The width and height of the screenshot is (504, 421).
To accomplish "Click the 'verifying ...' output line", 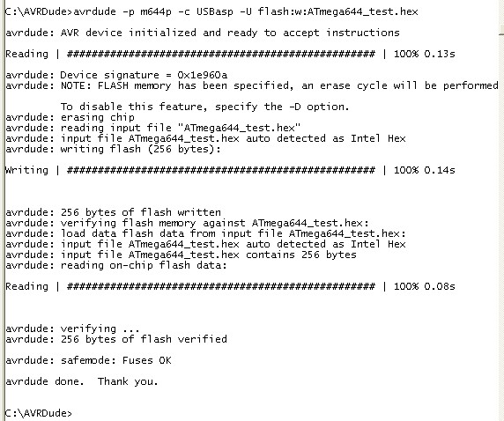I will (x=72, y=329).
